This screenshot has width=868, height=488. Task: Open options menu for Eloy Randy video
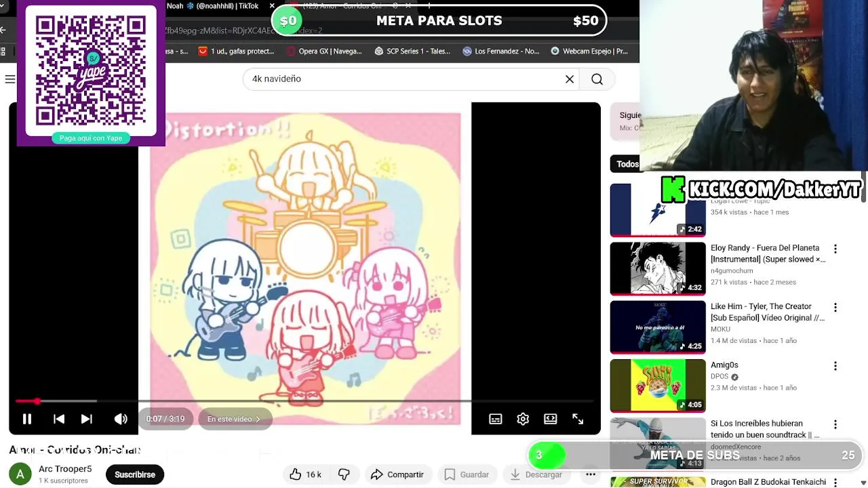pos(835,249)
